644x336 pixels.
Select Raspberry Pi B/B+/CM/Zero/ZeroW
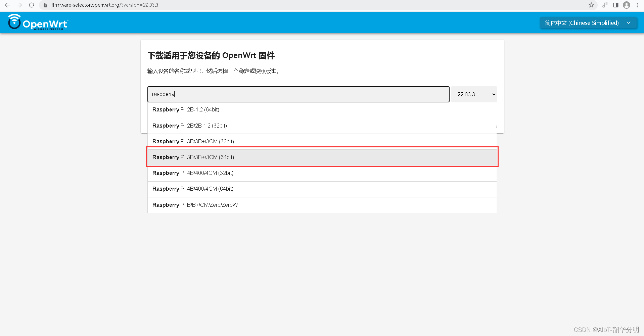pos(322,205)
